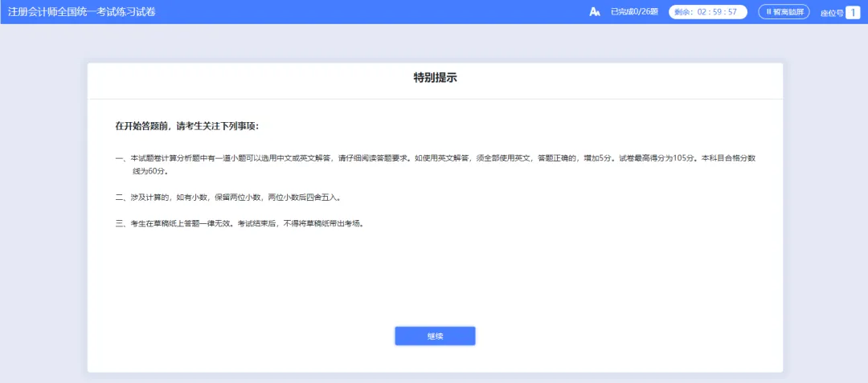Click the 暂离锁屏 lock screen button
The image size is (868, 383).
(784, 12)
